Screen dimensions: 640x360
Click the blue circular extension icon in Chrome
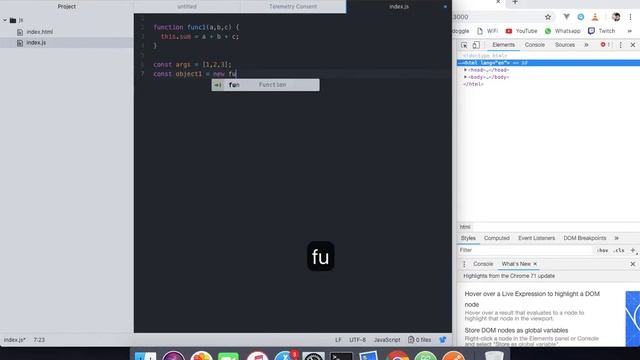[580, 17]
